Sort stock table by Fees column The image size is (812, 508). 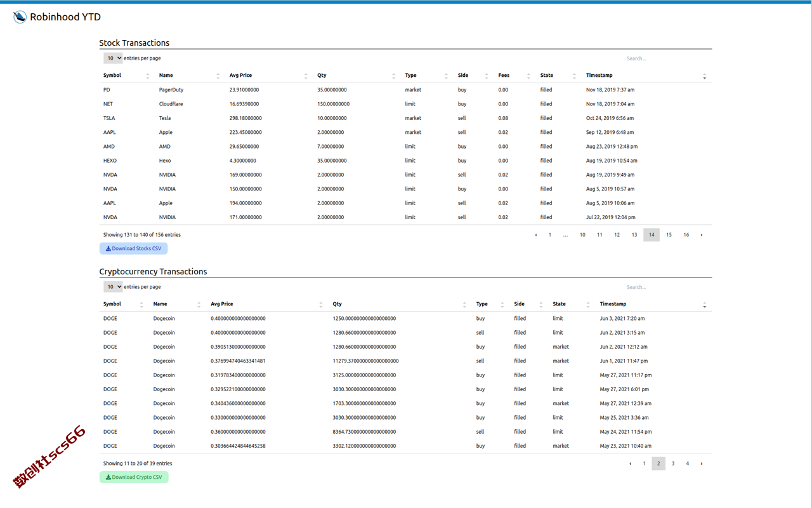click(515, 76)
